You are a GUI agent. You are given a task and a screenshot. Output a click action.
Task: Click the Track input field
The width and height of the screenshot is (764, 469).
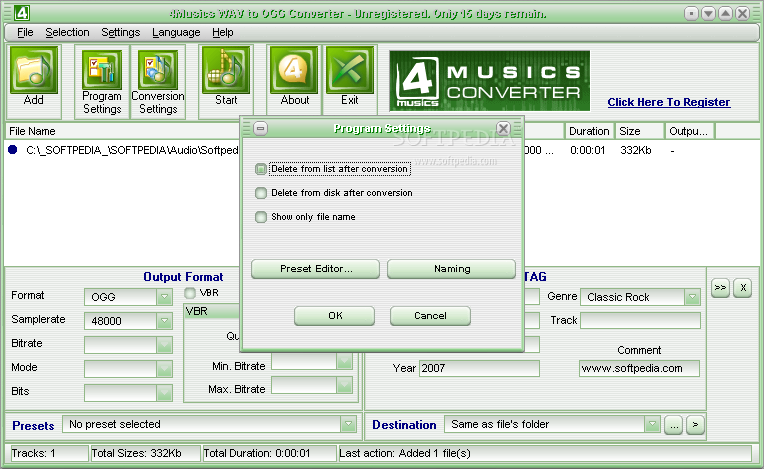[x=640, y=320]
